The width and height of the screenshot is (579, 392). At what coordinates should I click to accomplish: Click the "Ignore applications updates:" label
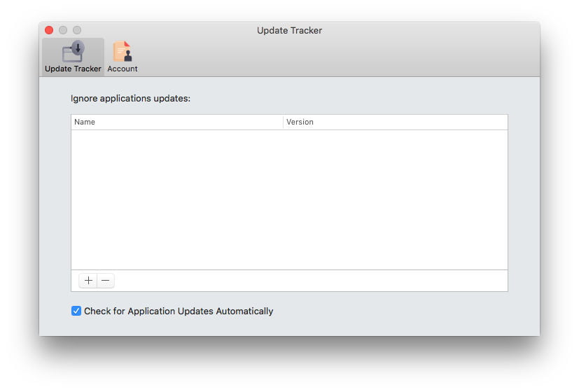tap(130, 99)
